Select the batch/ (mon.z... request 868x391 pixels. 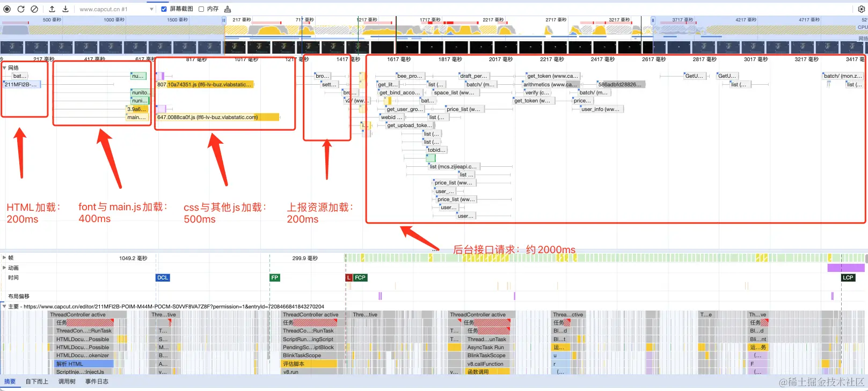click(843, 76)
